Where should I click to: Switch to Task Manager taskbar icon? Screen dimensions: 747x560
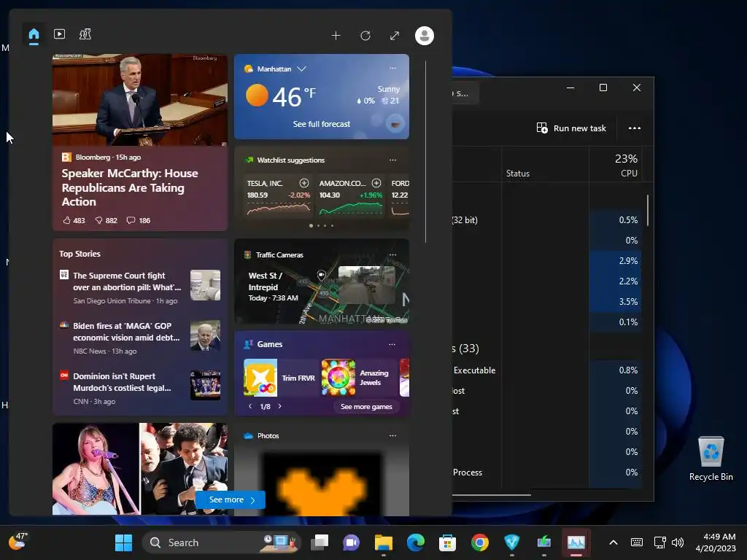[x=576, y=542]
